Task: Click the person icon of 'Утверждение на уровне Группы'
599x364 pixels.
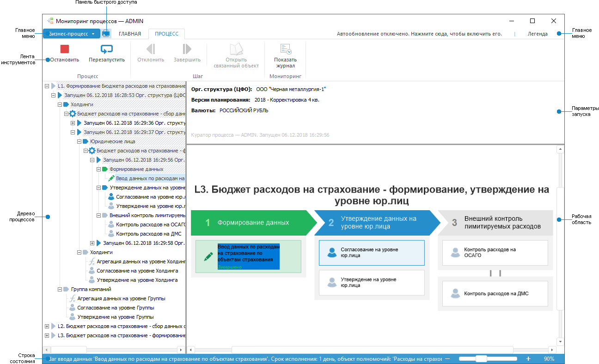Action: [73, 317]
